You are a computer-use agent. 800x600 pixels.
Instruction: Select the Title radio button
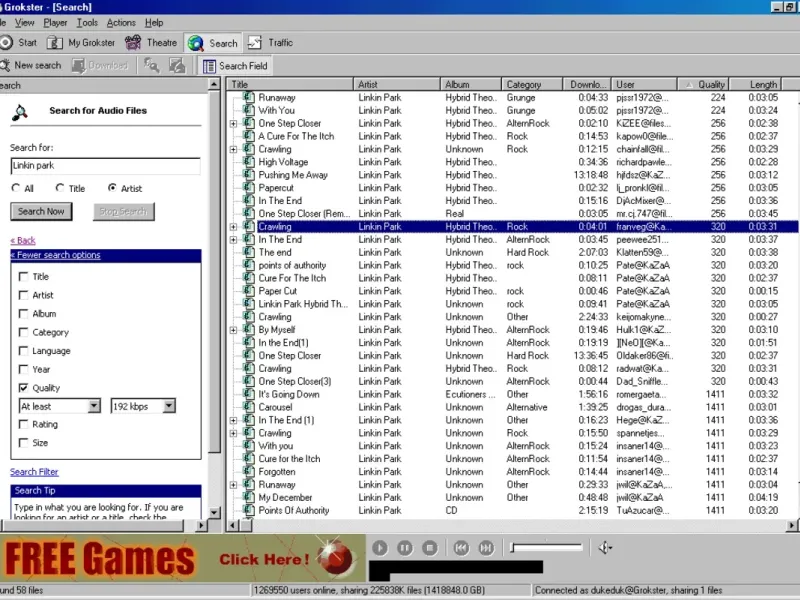click(x=60, y=188)
